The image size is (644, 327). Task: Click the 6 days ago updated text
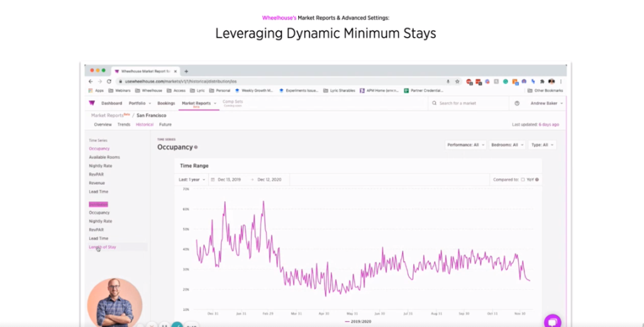coord(548,125)
